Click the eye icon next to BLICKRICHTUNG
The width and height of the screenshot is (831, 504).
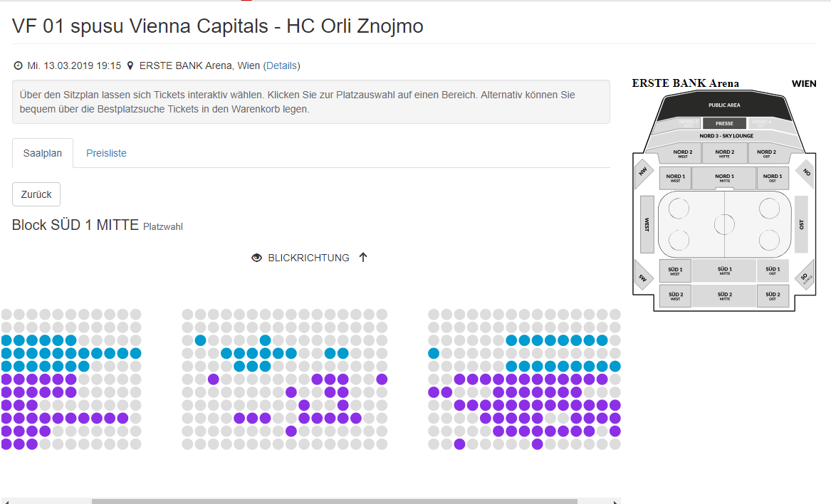coord(257,258)
